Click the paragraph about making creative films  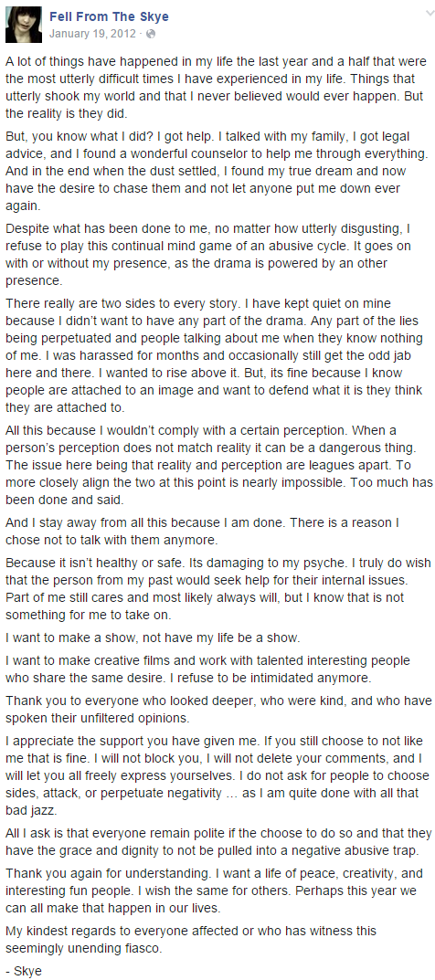click(207, 669)
